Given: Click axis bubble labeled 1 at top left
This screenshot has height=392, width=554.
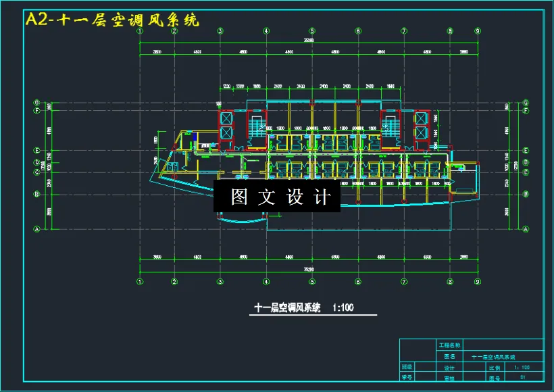Looking at the screenshot, I should coord(139,29).
